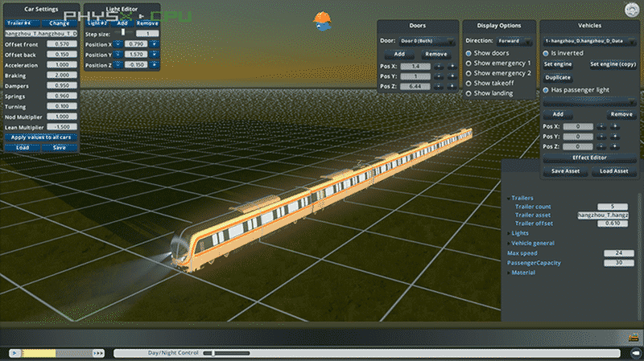
Task: Enable Show emergency 1 option
Action: point(469,63)
